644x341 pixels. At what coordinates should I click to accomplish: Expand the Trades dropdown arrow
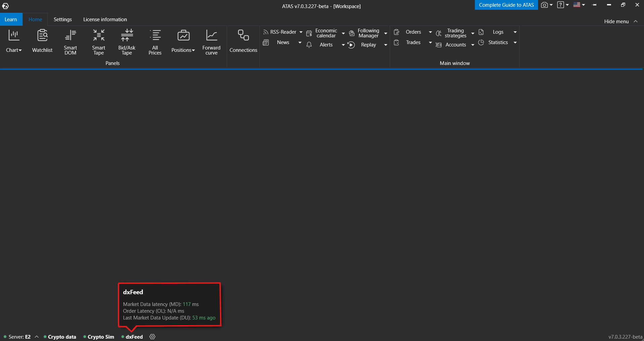point(430,43)
